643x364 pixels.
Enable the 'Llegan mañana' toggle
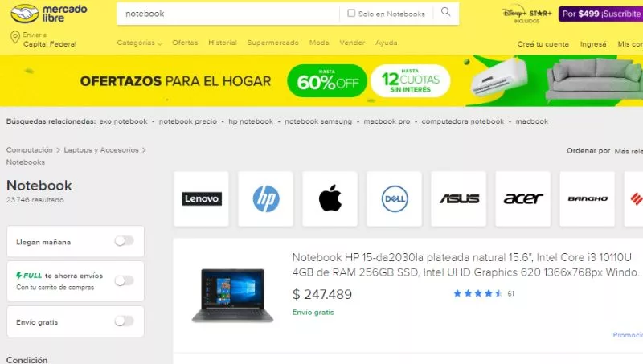(x=125, y=241)
